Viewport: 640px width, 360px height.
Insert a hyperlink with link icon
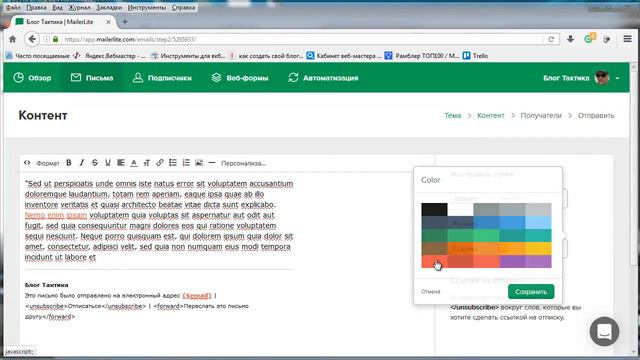click(x=160, y=163)
